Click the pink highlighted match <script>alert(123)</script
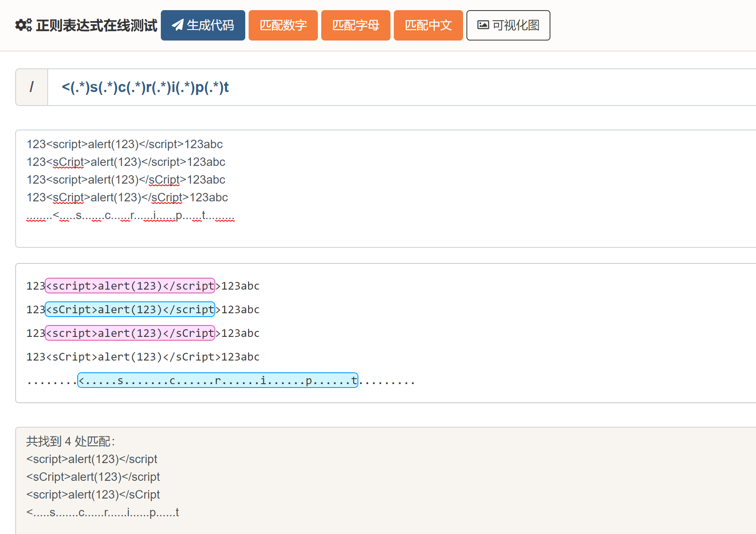Viewport: 756px width, 534px height. 130,286
